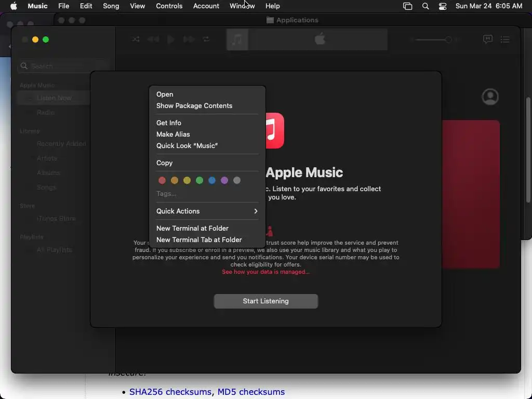
Task: Select Copy in context menu
Action: pyautogui.click(x=207, y=163)
